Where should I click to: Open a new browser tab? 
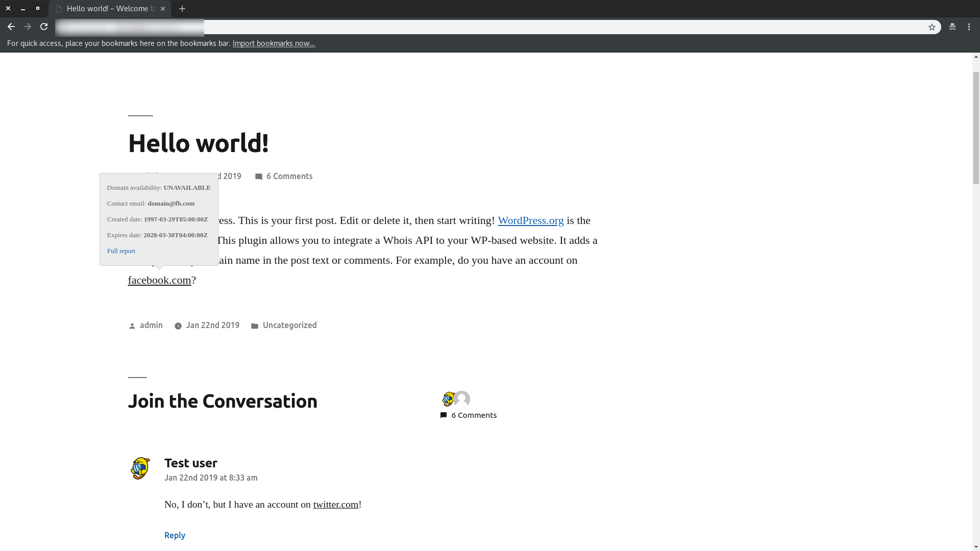(x=182, y=9)
